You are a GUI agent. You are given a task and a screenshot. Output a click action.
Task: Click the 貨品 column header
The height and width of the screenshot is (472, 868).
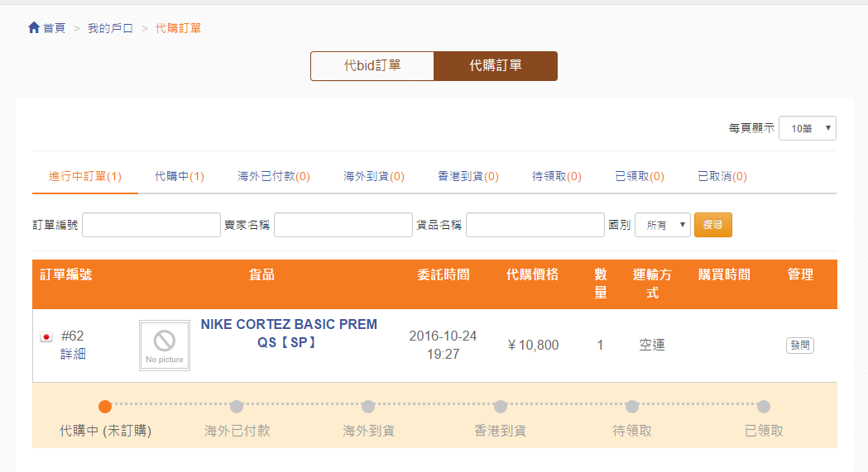261,274
